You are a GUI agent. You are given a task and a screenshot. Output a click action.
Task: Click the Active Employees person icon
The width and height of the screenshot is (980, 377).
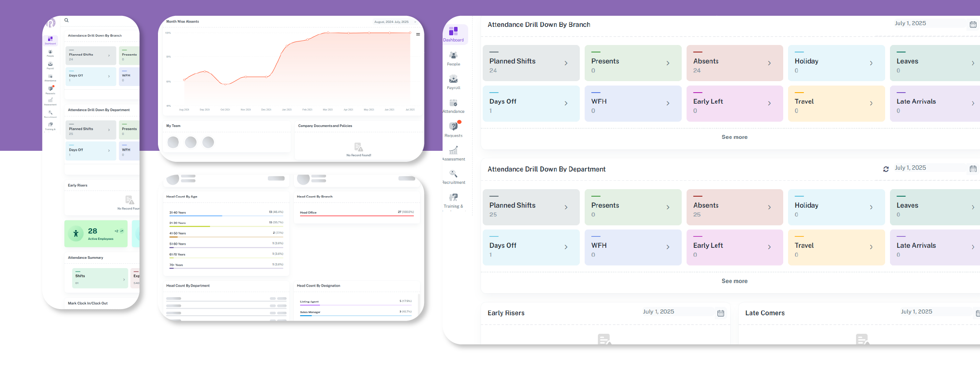tap(76, 234)
